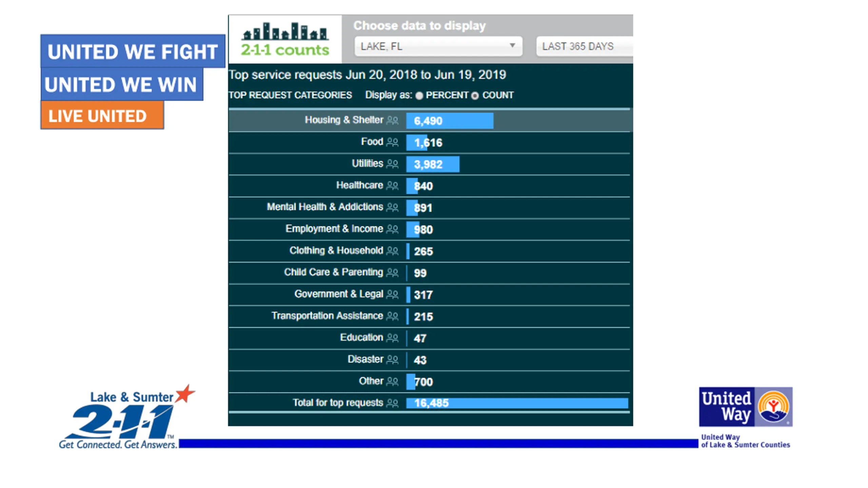The width and height of the screenshot is (868, 488).
Task: Click people icon next to Healthcare
Action: point(392,185)
